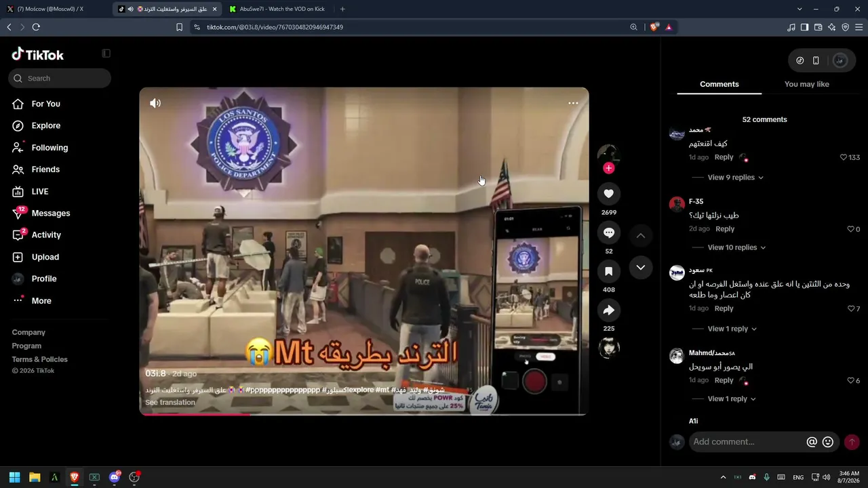Post the comment with the arrow button

pyautogui.click(x=852, y=442)
